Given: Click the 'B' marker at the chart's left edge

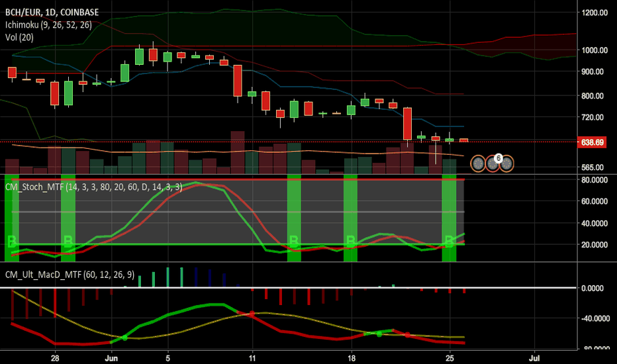Looking at the screenshot, I should coord(12,240).
